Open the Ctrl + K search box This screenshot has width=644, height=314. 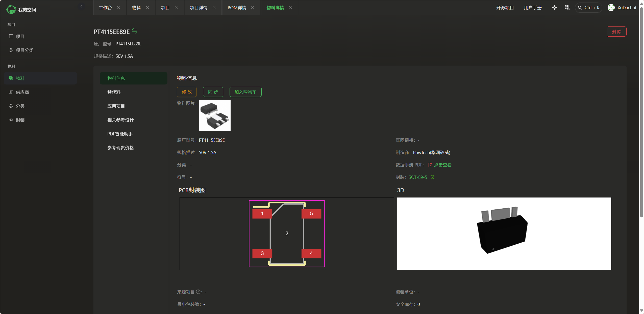tap(589, 8)
